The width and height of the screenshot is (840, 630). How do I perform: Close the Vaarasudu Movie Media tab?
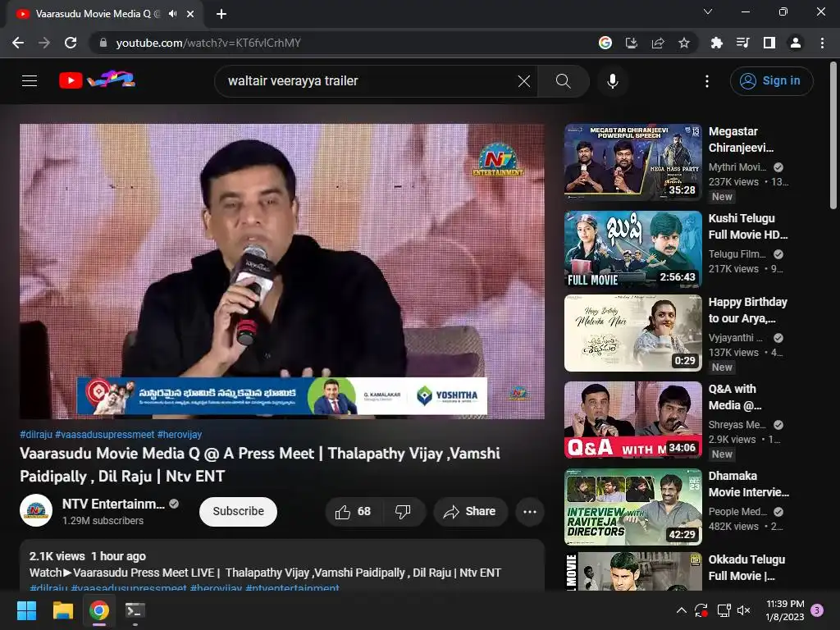point(190,14)
